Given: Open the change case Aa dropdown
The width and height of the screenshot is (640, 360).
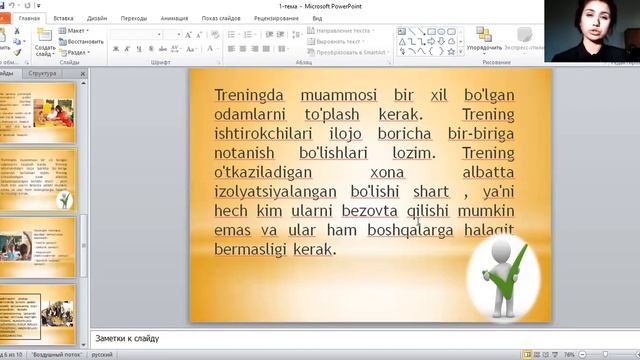Looking at the screenshot, I should 191,49.
